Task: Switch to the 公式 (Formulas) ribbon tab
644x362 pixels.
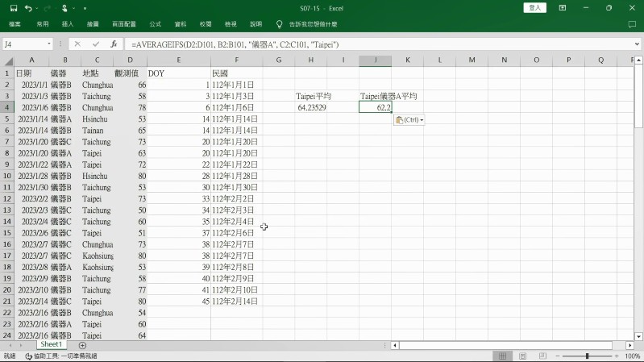Action: click(156, 24)
